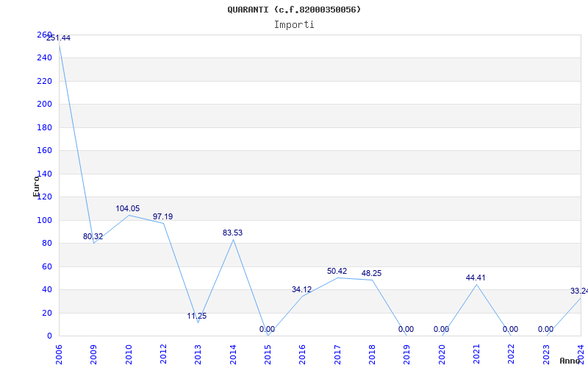Viewport: 588px width, 368px height.
Task: Click the 0.00 label above 2015
Action: point(267,329)
